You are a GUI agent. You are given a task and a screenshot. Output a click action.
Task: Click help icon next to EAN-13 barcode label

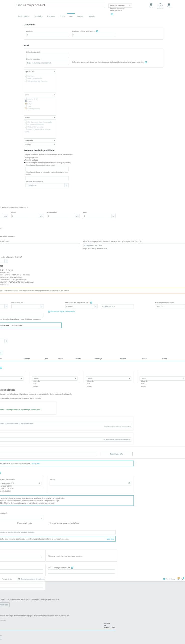(x=72, y=568)
